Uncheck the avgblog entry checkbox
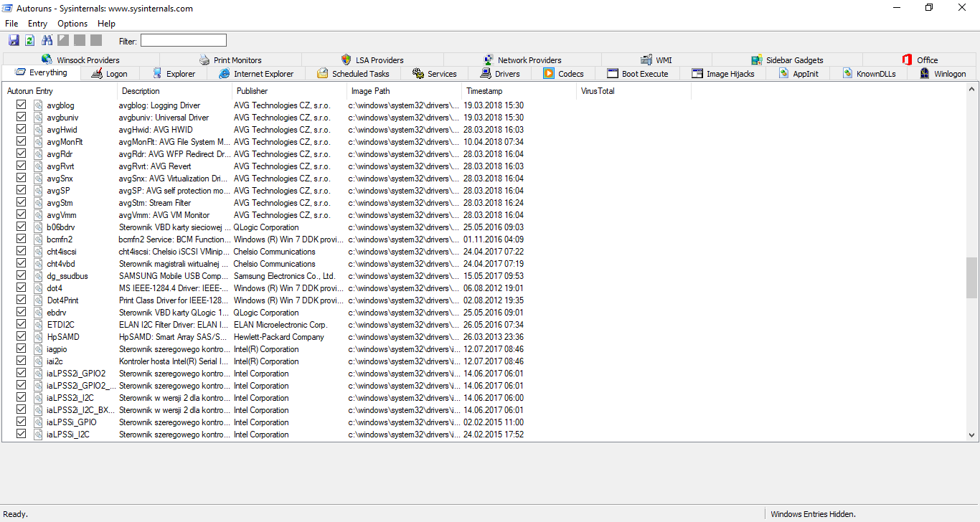 click(x=21, y=105)
